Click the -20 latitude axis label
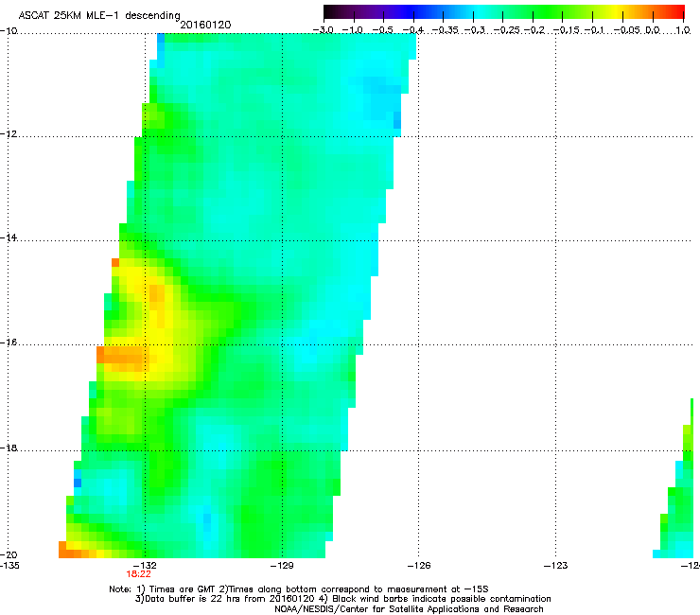The height and width of the screenshot is (615, 700). [x=9, y=554]
